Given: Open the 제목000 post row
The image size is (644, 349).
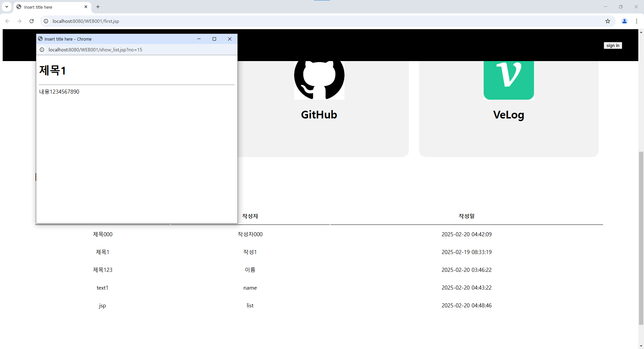Looking at the screenshot, I should pos(103,234).
